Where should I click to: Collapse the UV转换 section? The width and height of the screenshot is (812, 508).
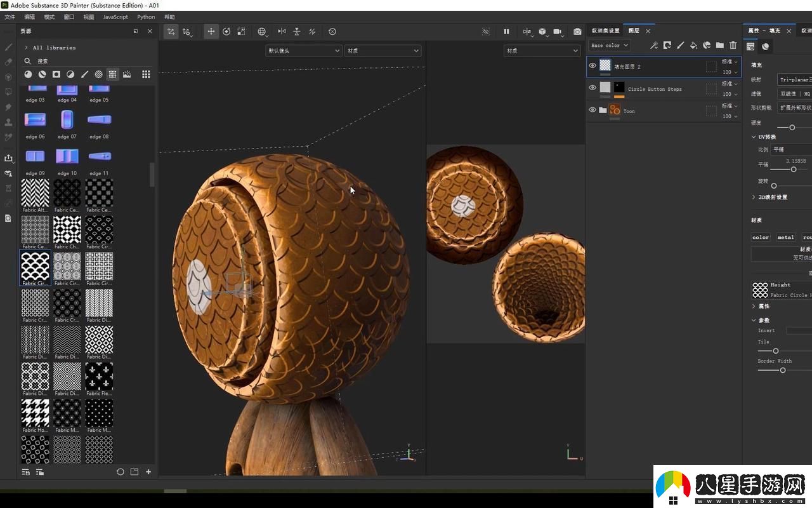pos(755,137)
